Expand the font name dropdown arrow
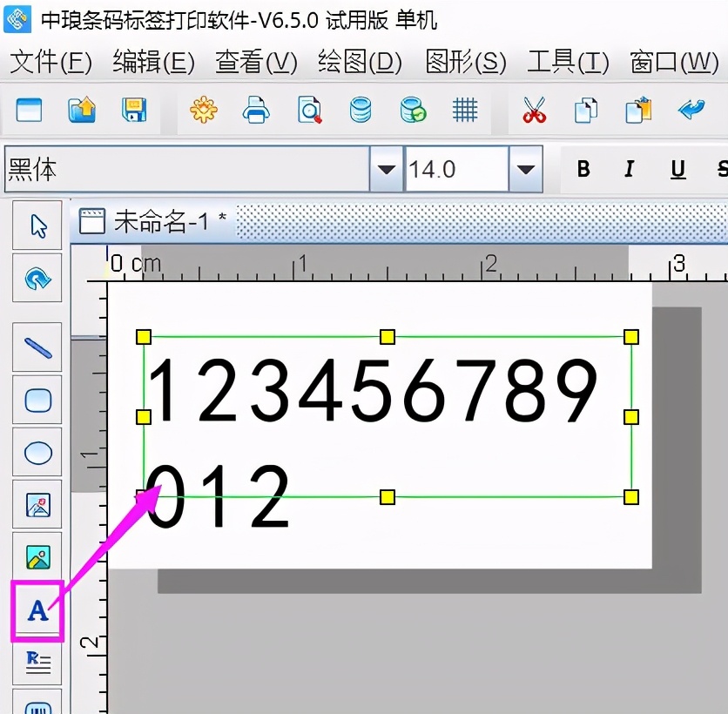This screenshot has height=714, width=728. pyautogui.click(x=387, y=169)
